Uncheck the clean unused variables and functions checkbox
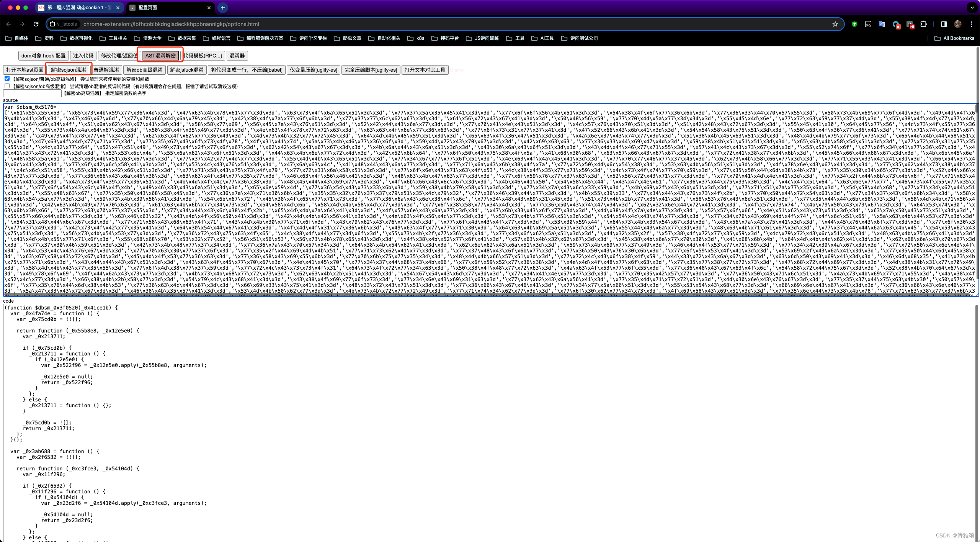 [x=7, y=79]
